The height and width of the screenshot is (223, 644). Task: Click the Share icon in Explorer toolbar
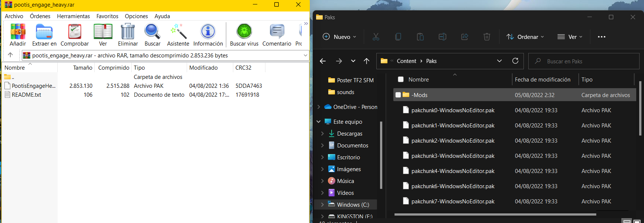tap(465, 37)
